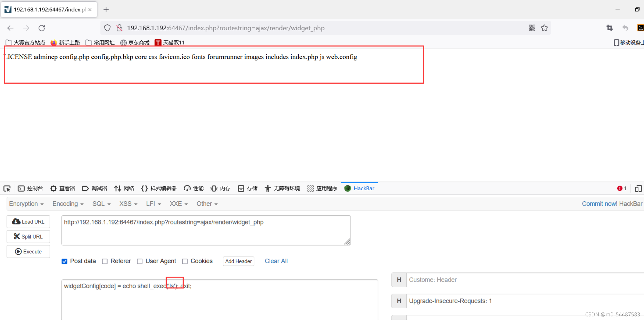The height and width of the screenshot is (320, 644).
Task: Activate the element picker devtools icon
Action: 7,189
